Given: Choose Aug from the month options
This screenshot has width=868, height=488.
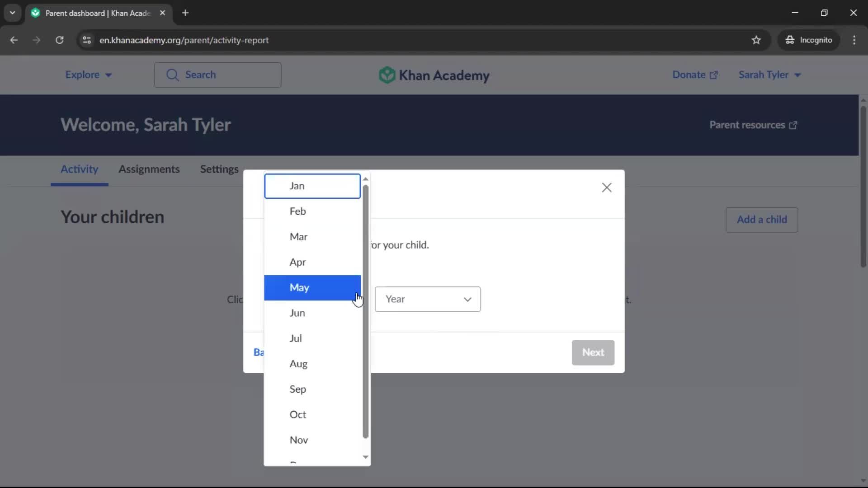Looking at the screenshot, I should [x=312, y=364].
